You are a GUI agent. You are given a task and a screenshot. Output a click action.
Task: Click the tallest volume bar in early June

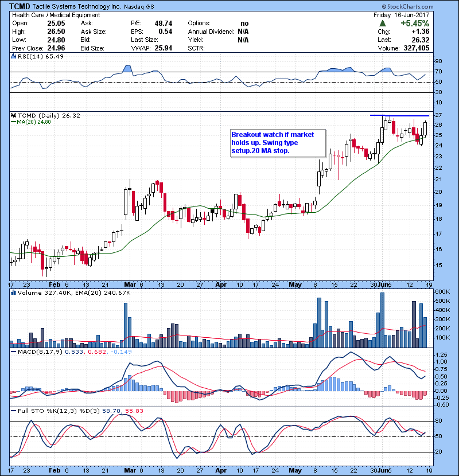tap(382, 320)
